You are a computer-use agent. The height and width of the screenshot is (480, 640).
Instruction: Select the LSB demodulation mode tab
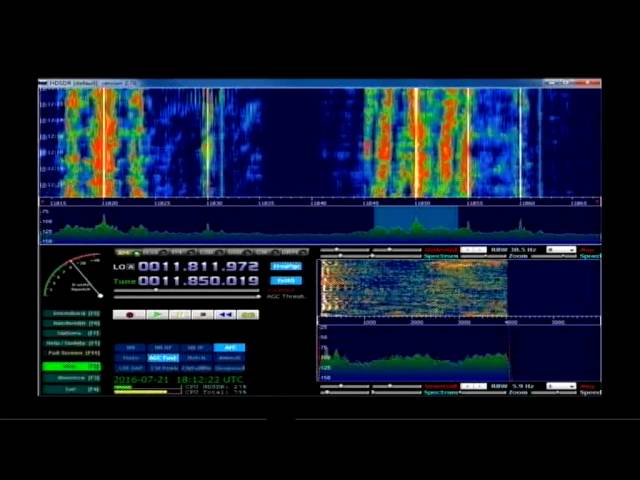point(211,252)
